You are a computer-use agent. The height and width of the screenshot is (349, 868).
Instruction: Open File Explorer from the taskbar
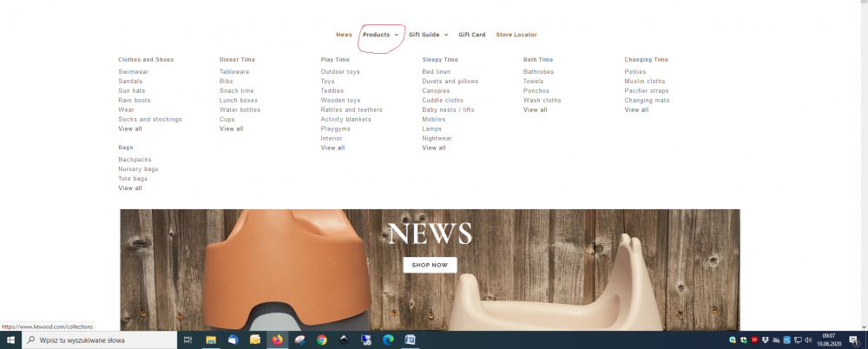[x=211, y=340]
